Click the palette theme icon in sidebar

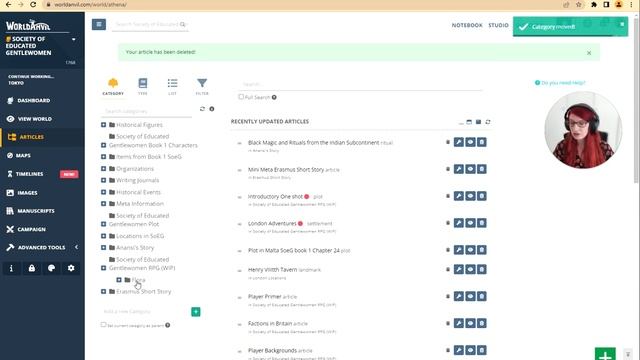click(x=51, y=268)
